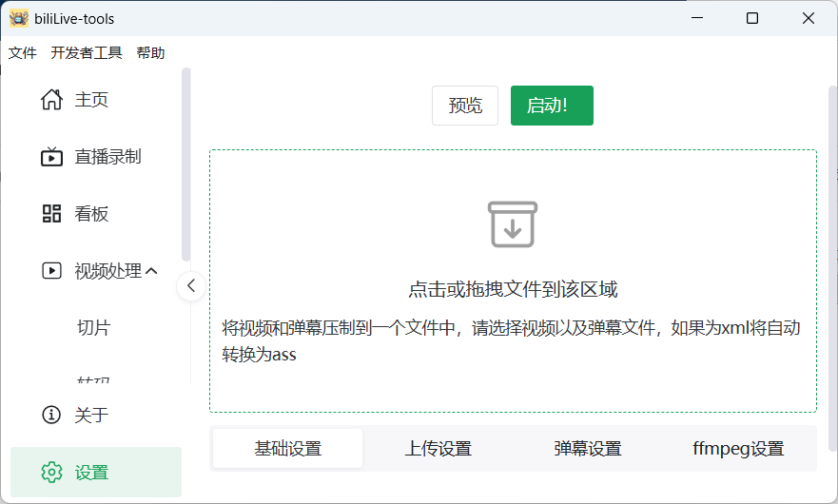Click the sidebar vertical scrollbar

coord(186,162)
